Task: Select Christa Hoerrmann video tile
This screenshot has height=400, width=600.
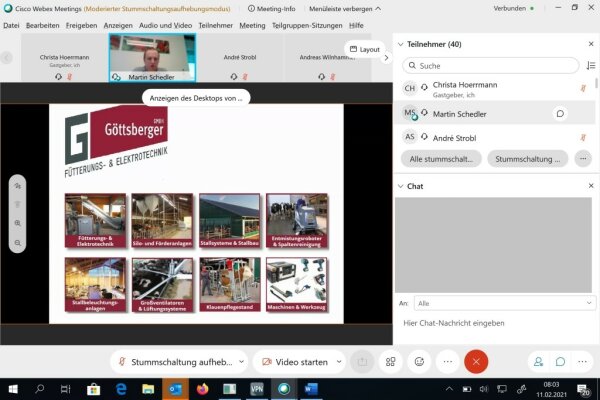Action: coord(64,57)
